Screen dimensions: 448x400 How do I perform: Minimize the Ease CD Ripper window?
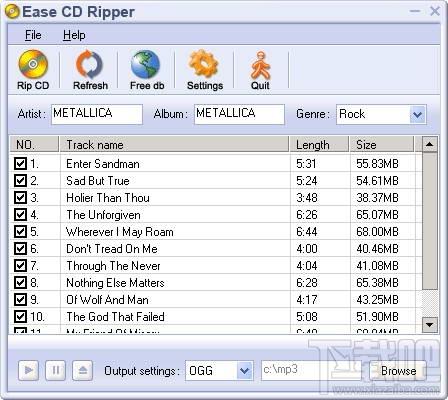click(x=415, y=11)
